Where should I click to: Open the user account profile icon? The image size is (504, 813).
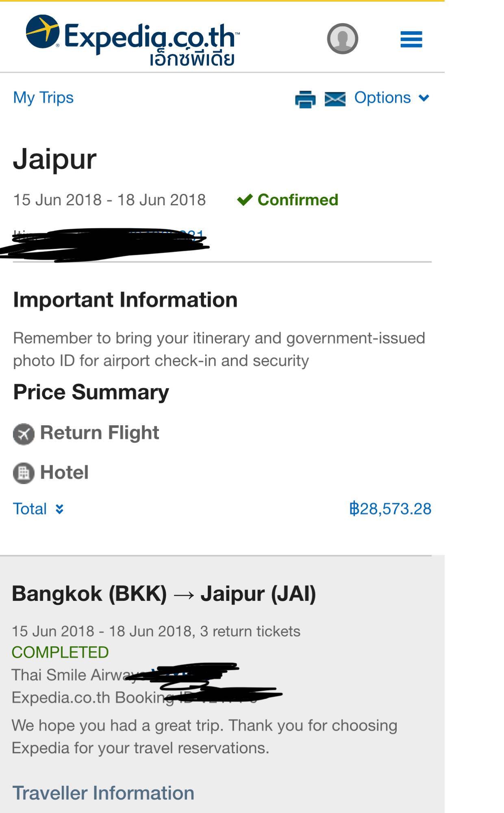pyautogui.click(x=342, y=39)
